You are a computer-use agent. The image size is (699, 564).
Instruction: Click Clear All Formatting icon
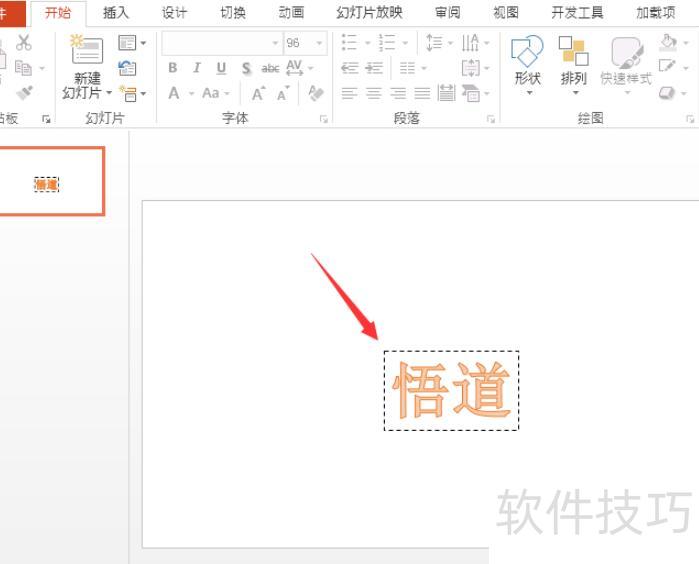tap(316, 93)
